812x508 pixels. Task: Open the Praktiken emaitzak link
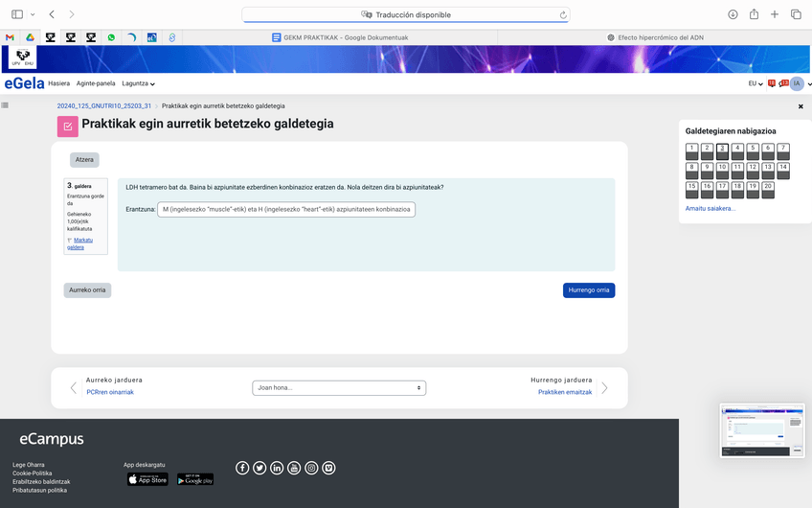[x=565, y=392]
